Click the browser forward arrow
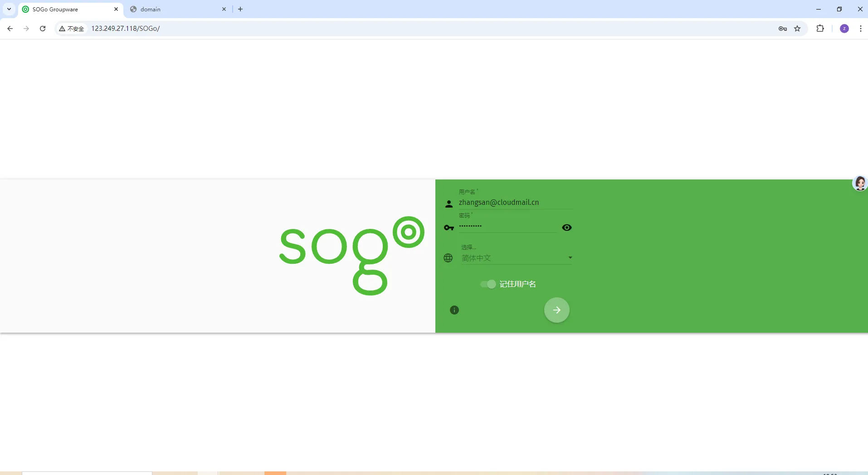Viewport: 868px width, 475px height. [x=26, y=29]
